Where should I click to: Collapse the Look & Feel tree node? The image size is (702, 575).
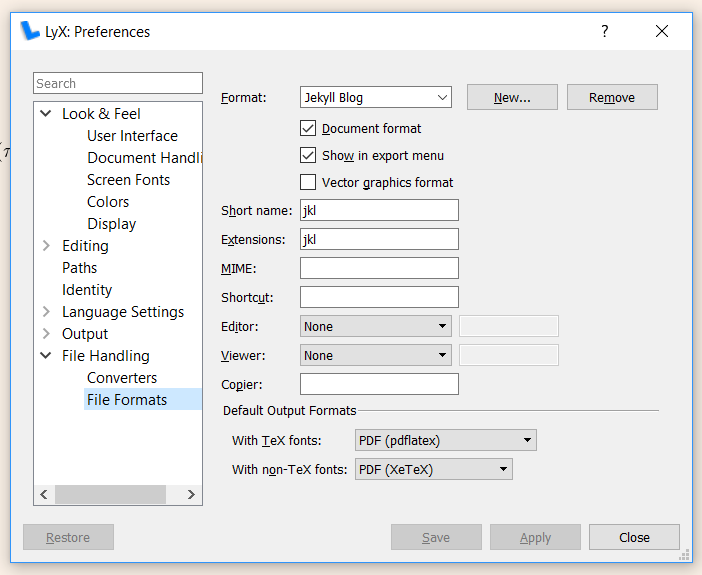click(x=46, y=113)
